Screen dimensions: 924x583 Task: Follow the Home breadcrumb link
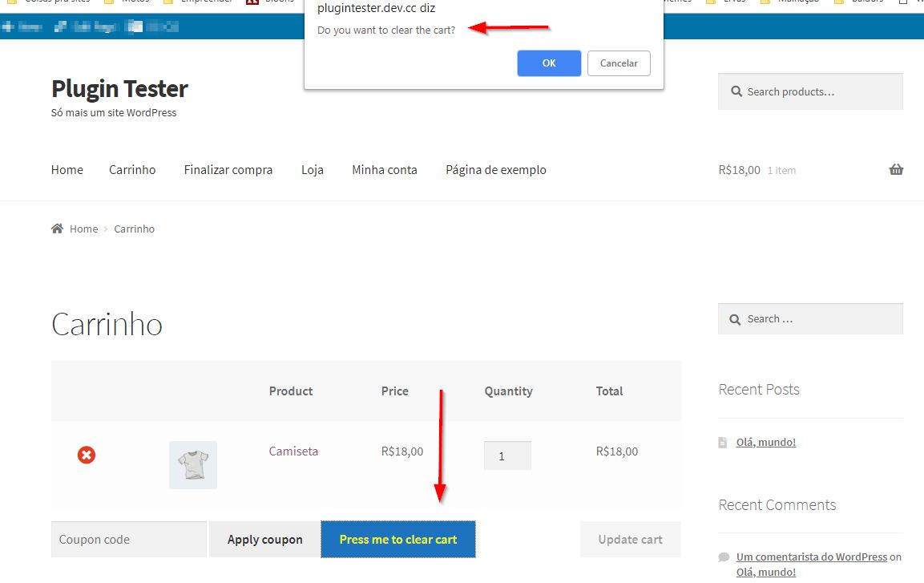[x=83, y=229]
